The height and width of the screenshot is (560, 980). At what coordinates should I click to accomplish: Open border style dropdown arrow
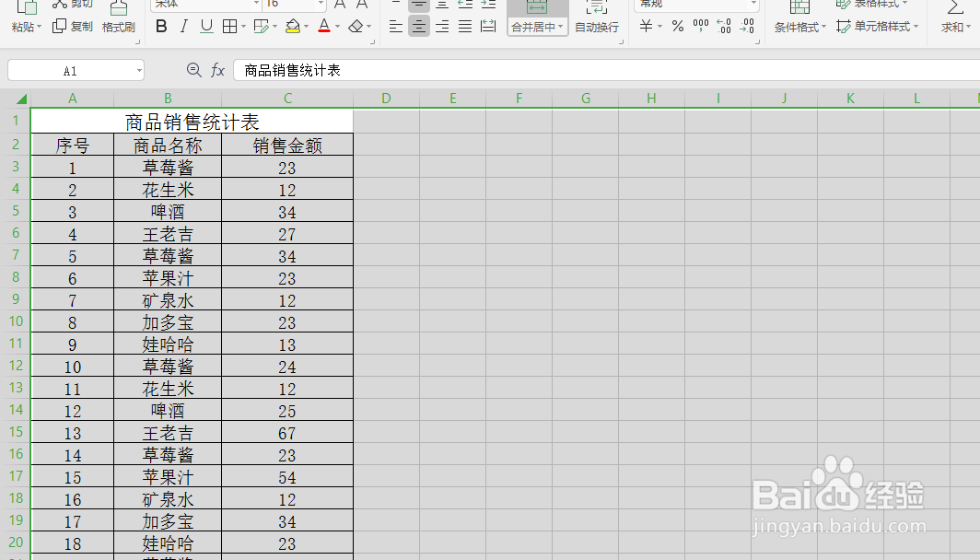tap(243, 26)
